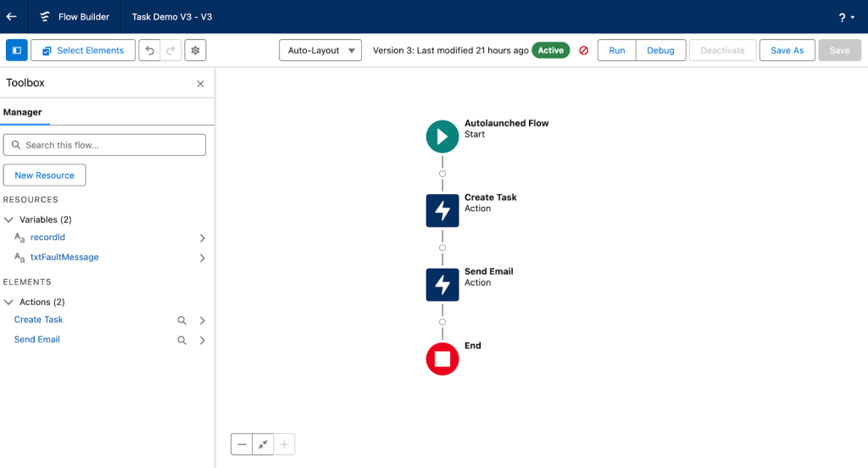Add element after Start node connector
Image resolution: width=868 pixels, height=468 pixels.
[x=442, y=174]
